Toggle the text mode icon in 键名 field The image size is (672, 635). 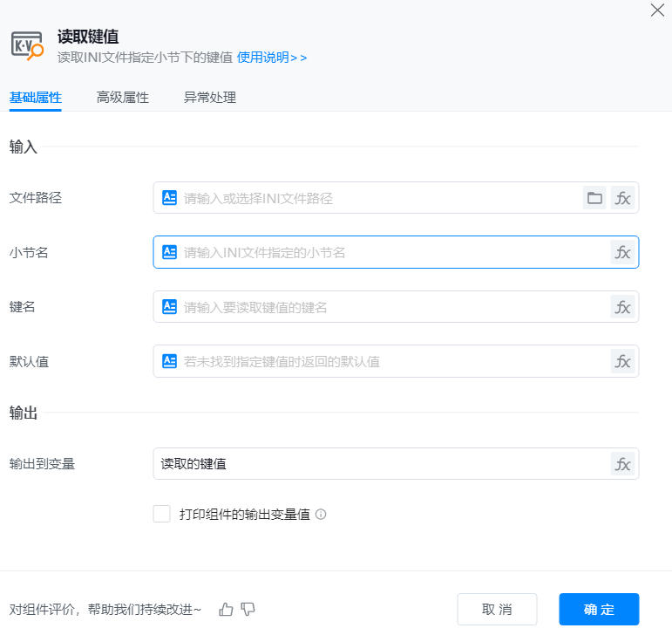coord(170,307)
